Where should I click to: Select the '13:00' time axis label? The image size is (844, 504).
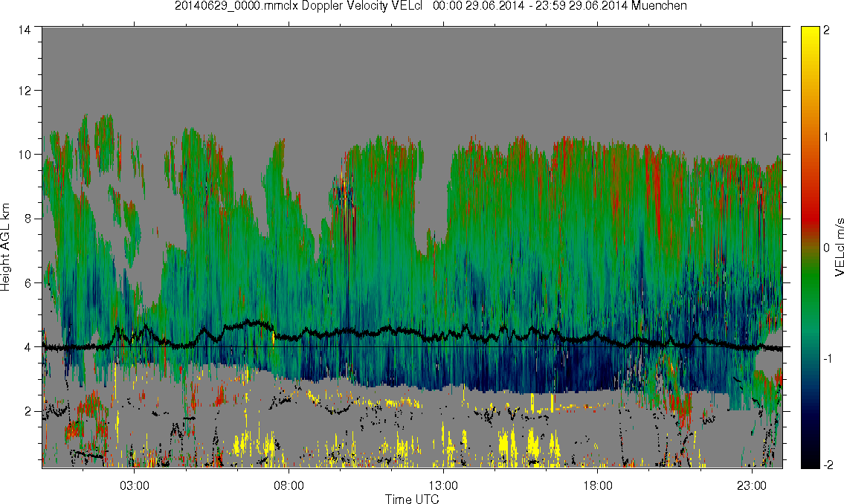click(x=443, y=485)
